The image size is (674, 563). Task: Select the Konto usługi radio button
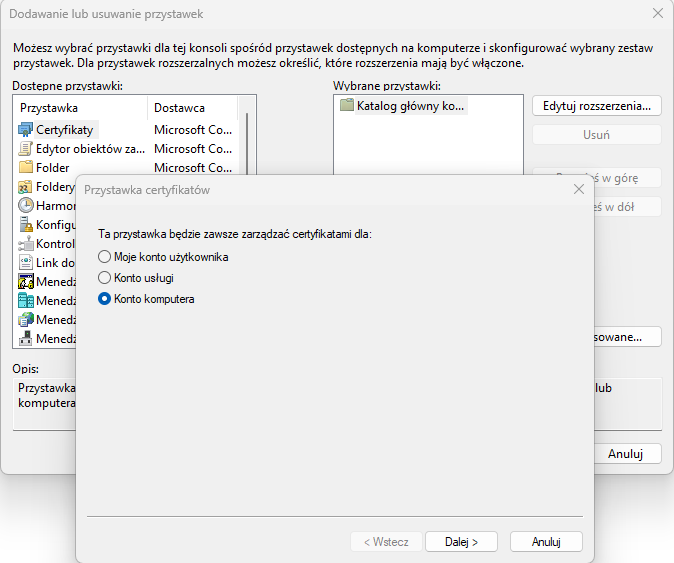(104, 278)
